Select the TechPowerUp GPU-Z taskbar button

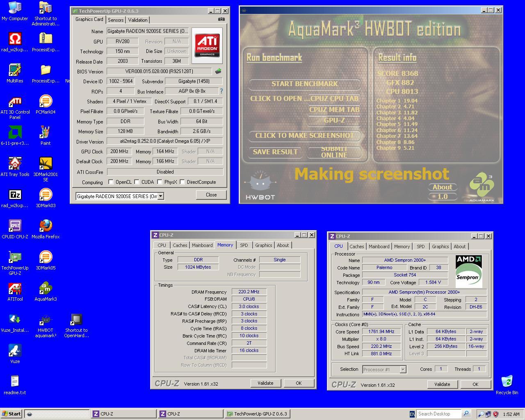[x=257, y=414]
